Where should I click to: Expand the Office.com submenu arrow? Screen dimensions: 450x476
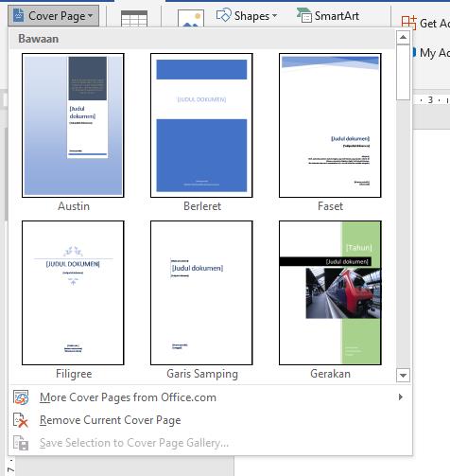point(401,397)
